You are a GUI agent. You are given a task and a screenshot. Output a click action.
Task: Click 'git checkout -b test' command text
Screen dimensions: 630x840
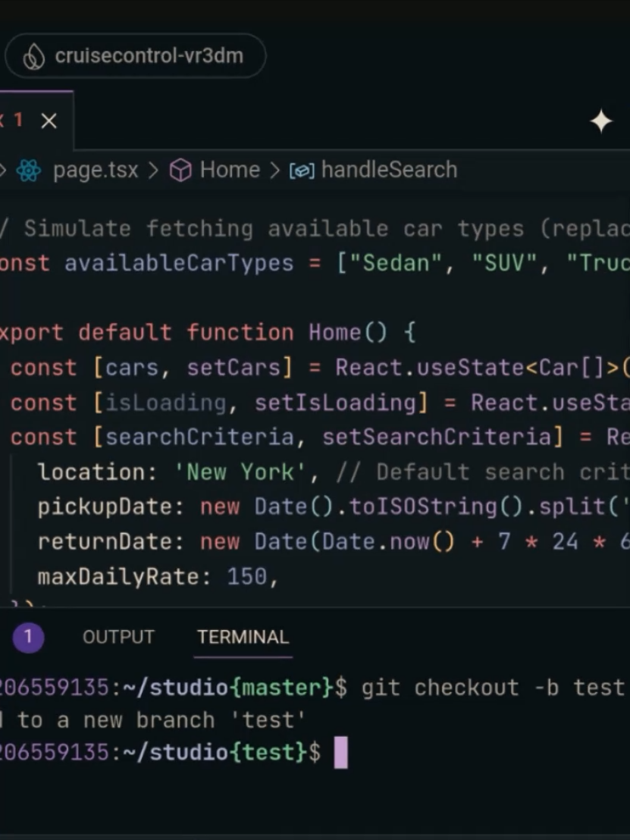(x=493, y=688)
